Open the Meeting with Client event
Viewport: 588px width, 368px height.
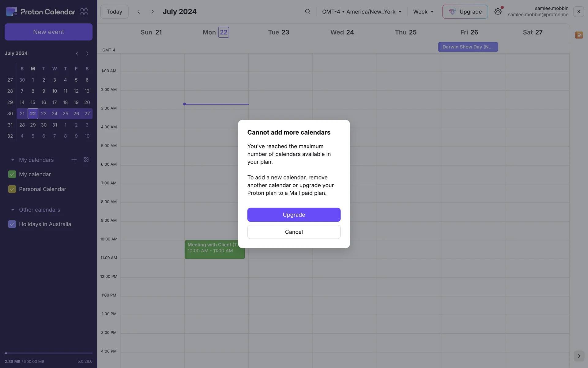214,249
